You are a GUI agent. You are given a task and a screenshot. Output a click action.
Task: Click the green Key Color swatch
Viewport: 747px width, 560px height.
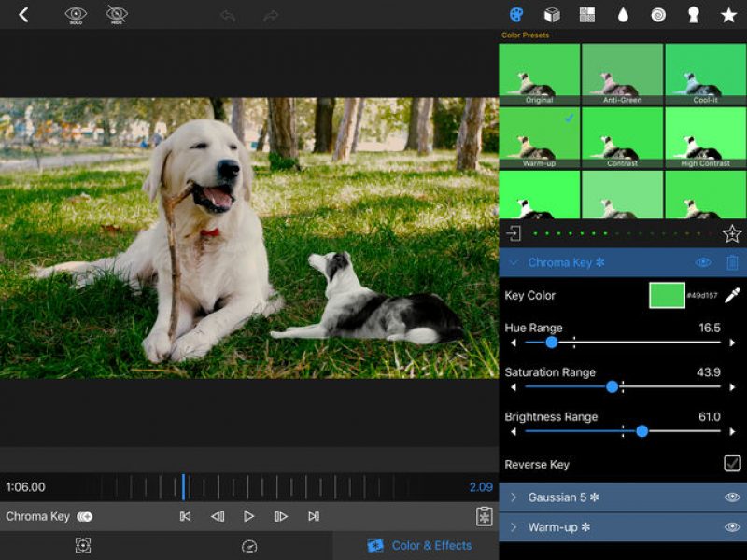point(669,295)
